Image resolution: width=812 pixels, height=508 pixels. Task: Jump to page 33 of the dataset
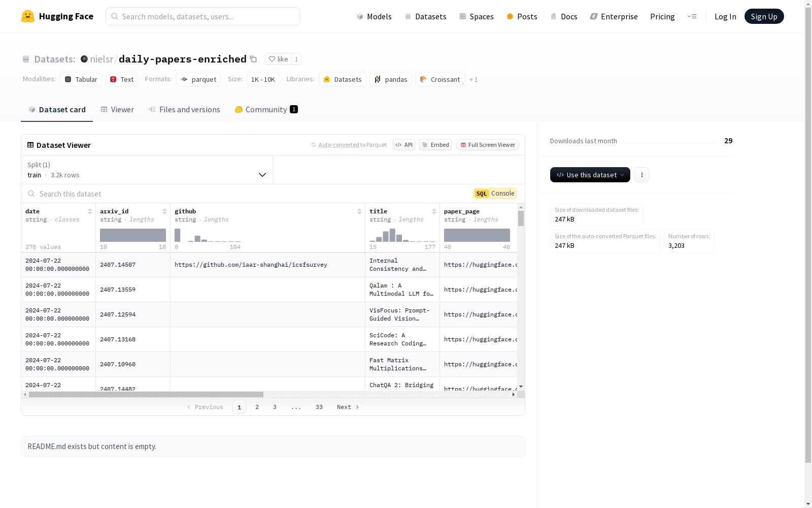(x=319, y=407)
